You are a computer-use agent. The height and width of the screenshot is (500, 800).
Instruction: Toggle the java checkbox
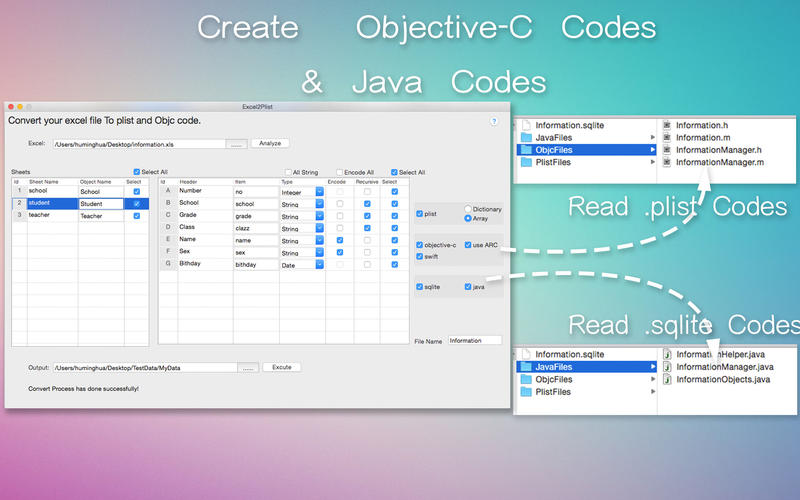click(468, 287)
